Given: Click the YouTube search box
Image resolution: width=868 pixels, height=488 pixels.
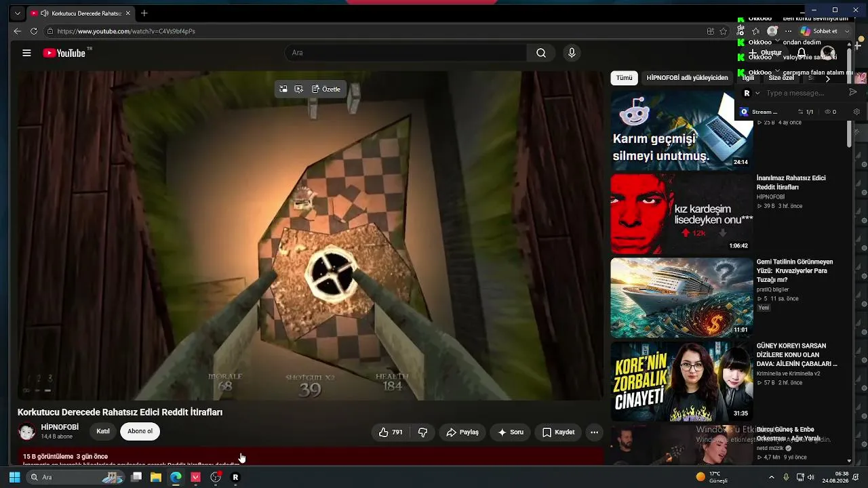Looking at the screenshot, I should click(406, 53).
